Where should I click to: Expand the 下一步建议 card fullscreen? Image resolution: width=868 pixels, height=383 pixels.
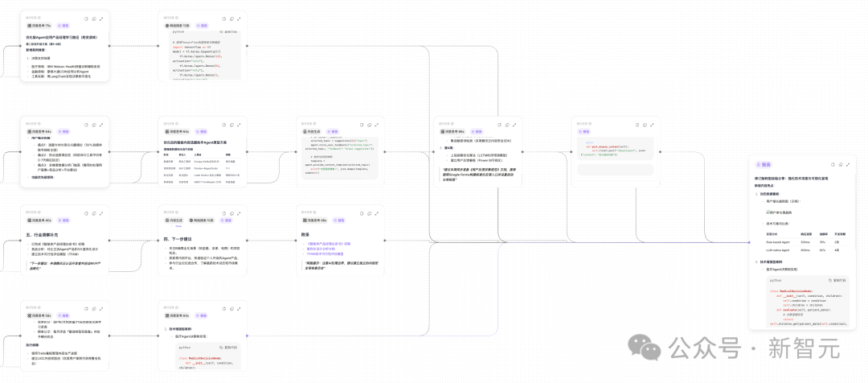[x=239, y=213]
